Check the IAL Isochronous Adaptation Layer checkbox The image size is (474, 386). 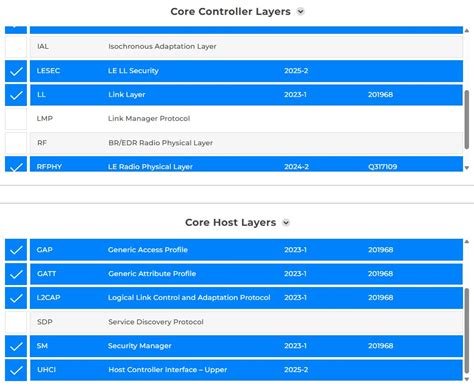pyautogui.click(x=16, y=47)
